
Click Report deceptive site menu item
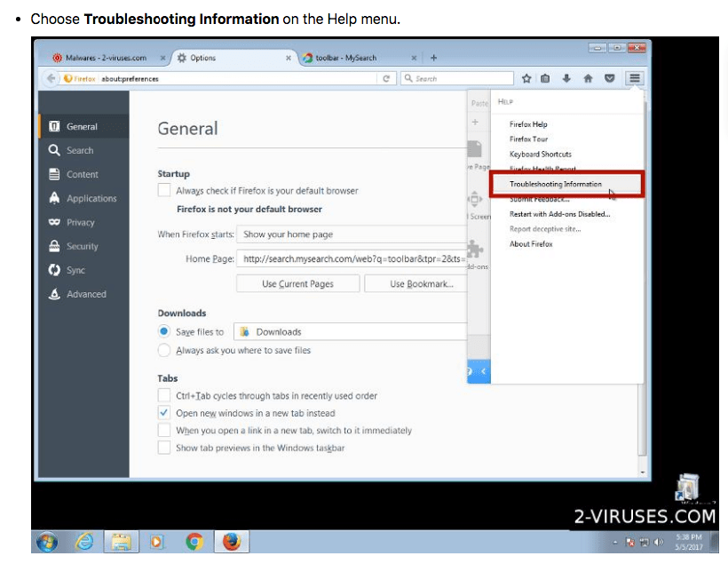(545, 228)
